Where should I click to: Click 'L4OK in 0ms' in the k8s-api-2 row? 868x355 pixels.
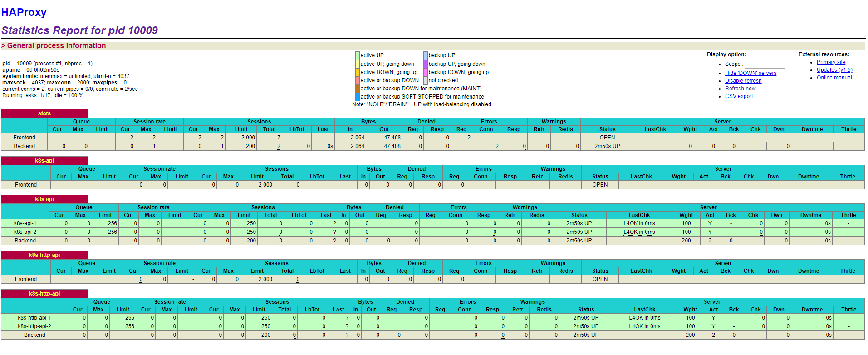coord(639,232)
